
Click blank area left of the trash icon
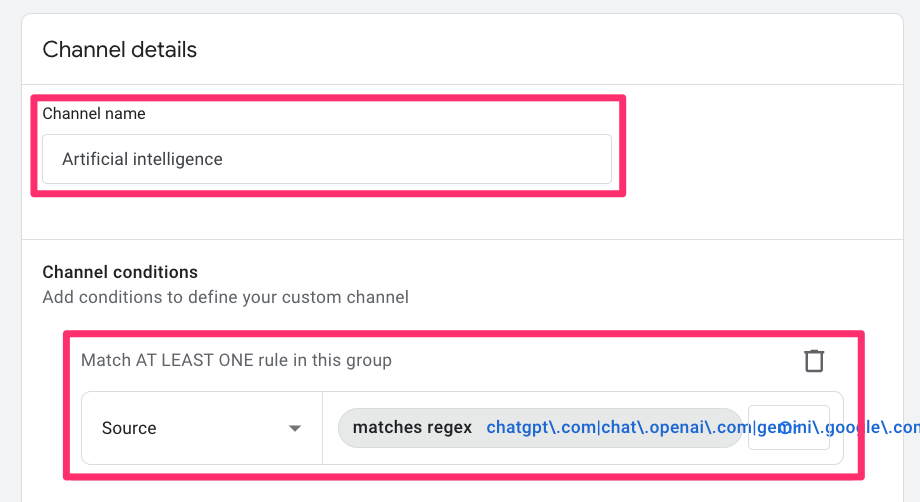point(600,360)
